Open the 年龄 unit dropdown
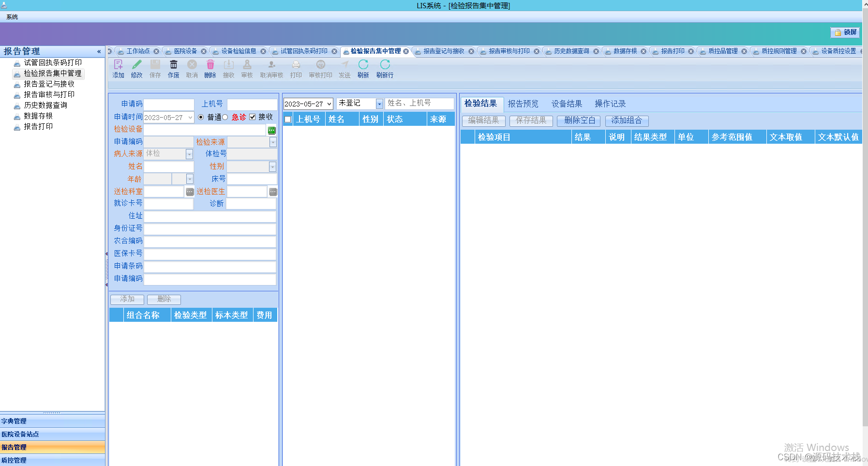The height and width of the screenshot is (466, 868). point(190,179)
